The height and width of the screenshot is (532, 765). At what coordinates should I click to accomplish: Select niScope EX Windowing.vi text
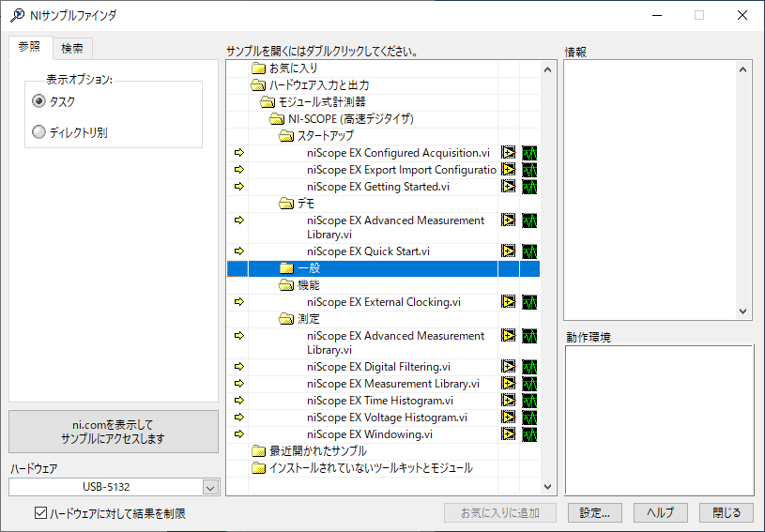370,434
